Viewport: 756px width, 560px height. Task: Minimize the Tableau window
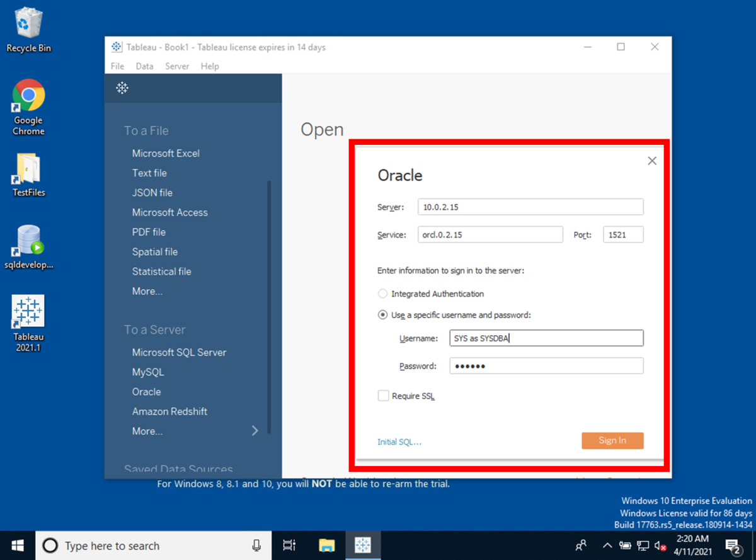tap(587, 47)
